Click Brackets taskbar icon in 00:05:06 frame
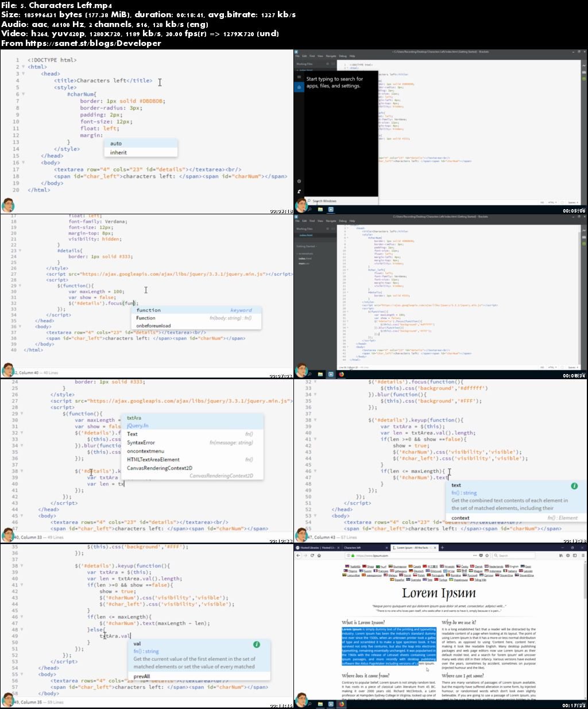Image resolution: width=588 pixels, height=709 pixels. pyautogui.click(x=331, y=209)
